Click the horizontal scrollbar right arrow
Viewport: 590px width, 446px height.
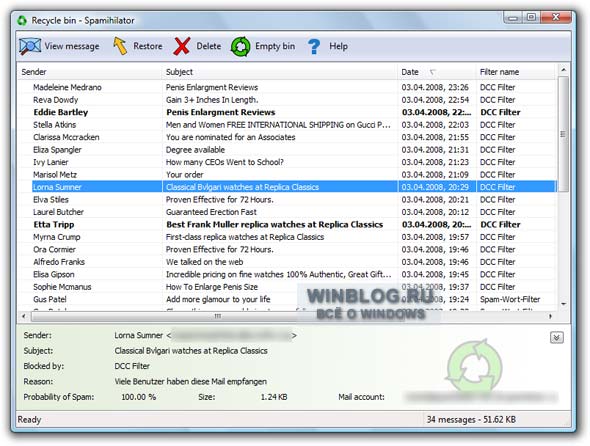[550, 317]
